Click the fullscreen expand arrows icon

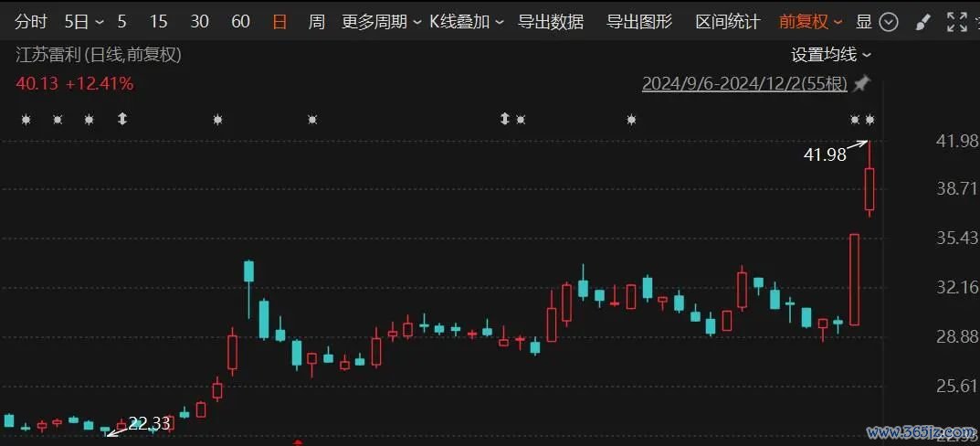(x=956, y=23)
